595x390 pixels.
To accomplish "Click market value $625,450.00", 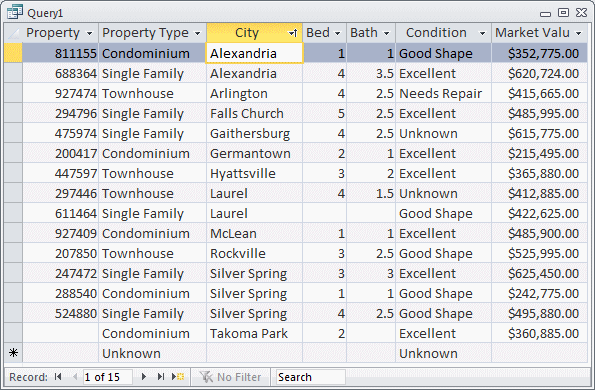I will pyautogui.click(x=543, y=274).
